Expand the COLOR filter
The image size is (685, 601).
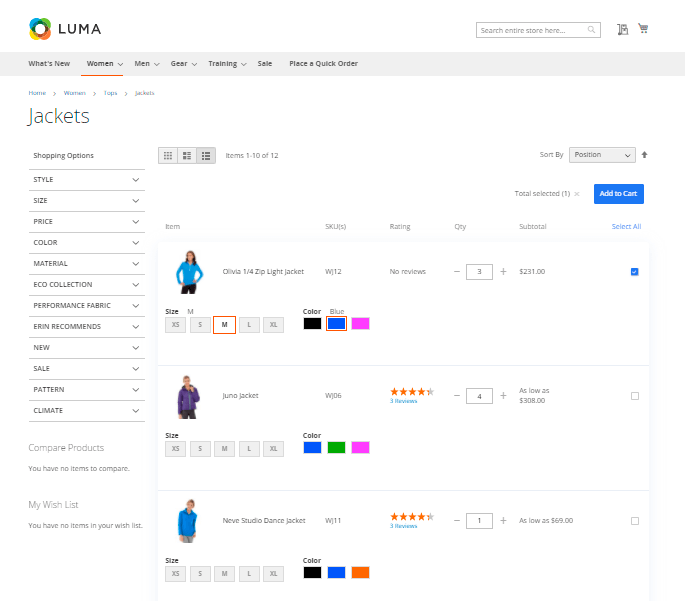click(x=86, y=243)
